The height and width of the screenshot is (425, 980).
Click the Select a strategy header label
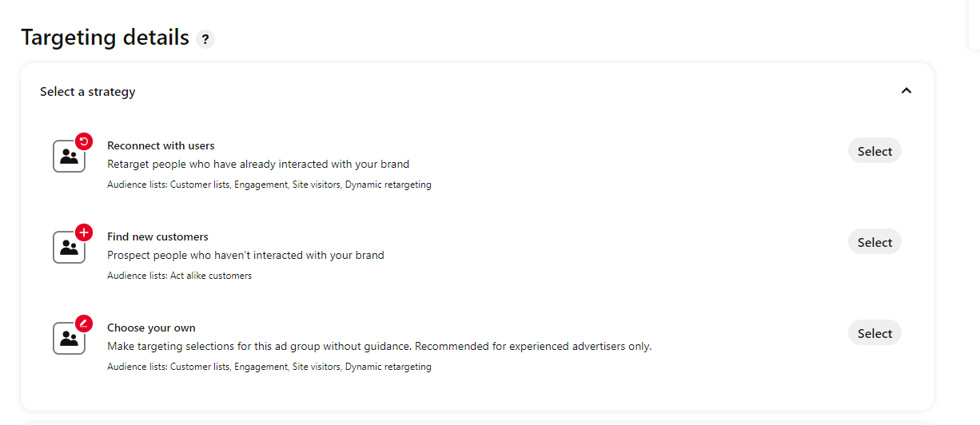click(88, 92)
